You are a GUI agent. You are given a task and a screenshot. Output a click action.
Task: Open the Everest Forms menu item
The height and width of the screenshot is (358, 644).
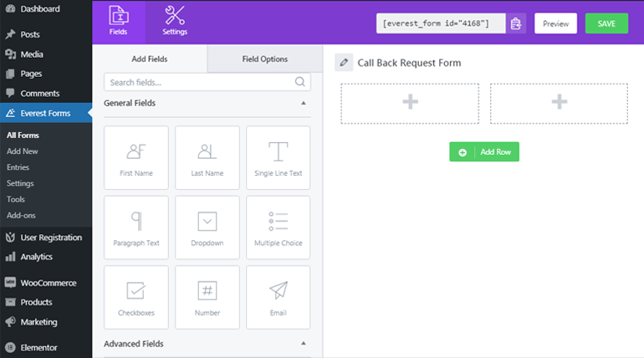[x=46, y=113]
